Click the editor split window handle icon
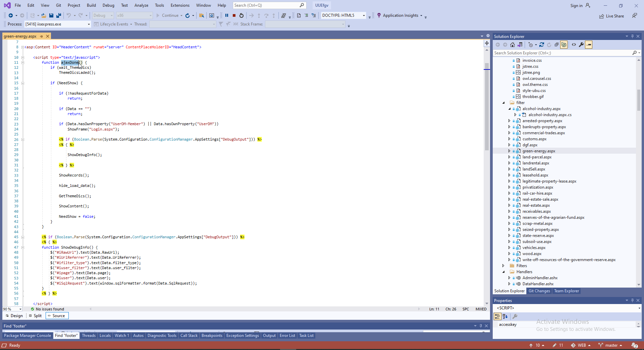The width and height of the screenshot is (644, 350). (x=487, y=43)
